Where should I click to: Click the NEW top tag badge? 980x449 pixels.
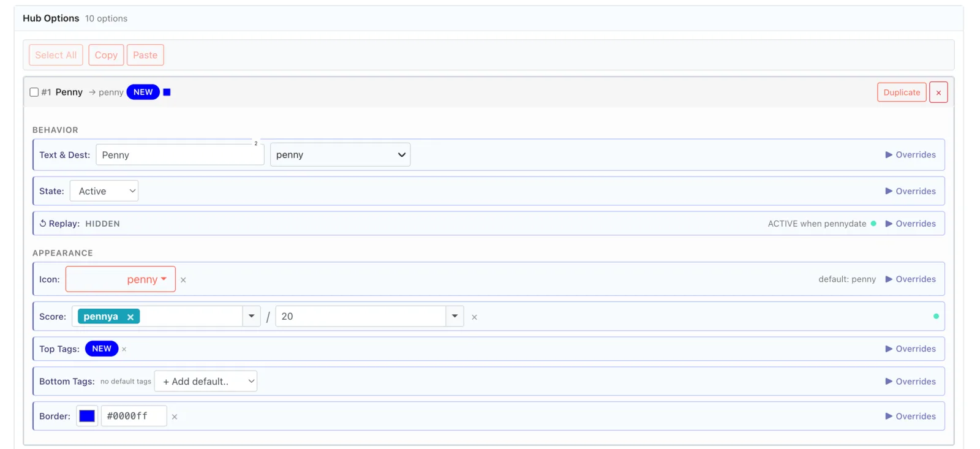tap(102, 349)
